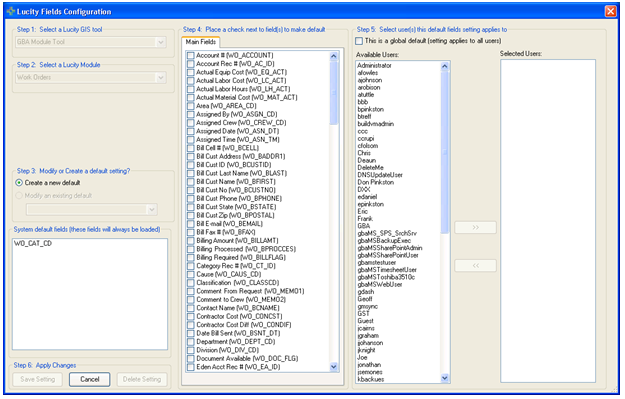Open the Work Orders module dropdown

coord(161,77)
